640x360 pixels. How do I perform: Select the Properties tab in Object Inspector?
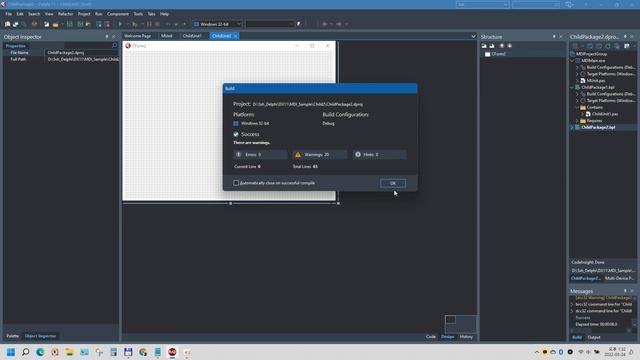16,46
